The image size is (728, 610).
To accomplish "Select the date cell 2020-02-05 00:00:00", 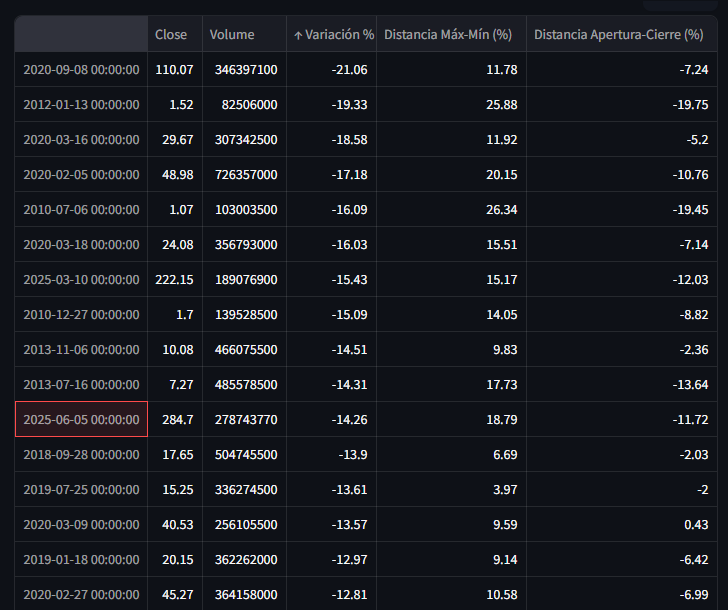I will 81,175.
